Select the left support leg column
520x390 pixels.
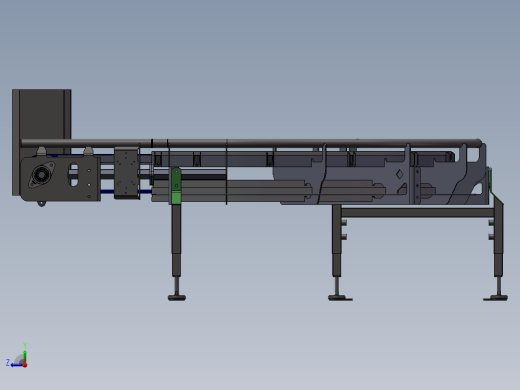[x=176, y=240]
